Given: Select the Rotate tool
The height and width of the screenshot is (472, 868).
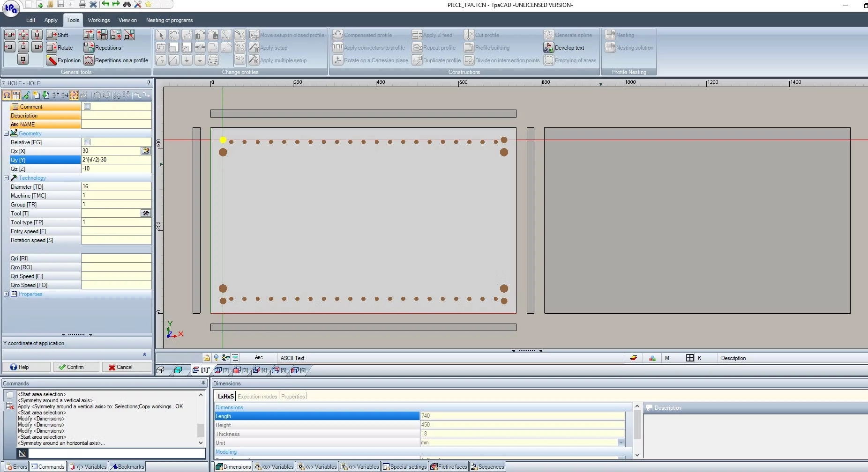Looking at the screenshot, I should pyautogui.click(x=52, y=47).
